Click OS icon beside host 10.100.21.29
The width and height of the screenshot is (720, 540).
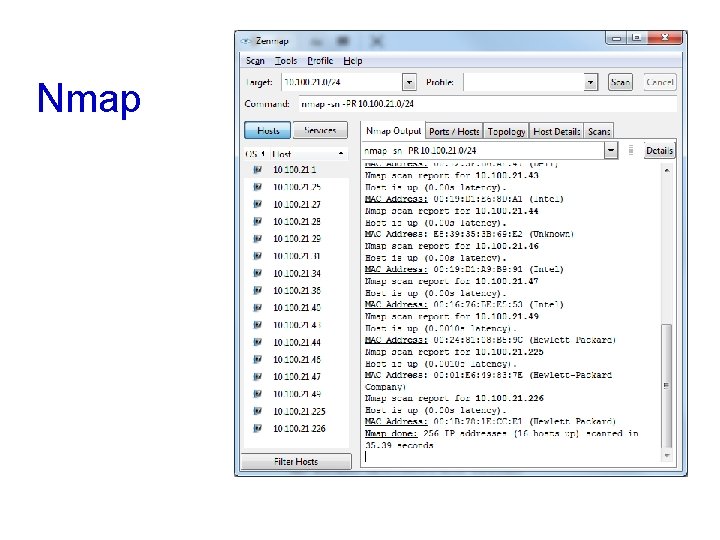[x=258, y=238]
